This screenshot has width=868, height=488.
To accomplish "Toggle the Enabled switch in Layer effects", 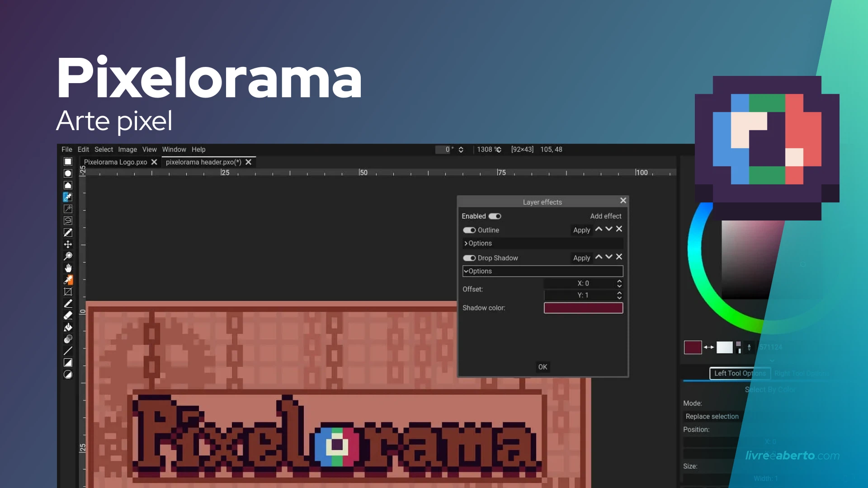I will pyautogui.click(x=495, y=216).
